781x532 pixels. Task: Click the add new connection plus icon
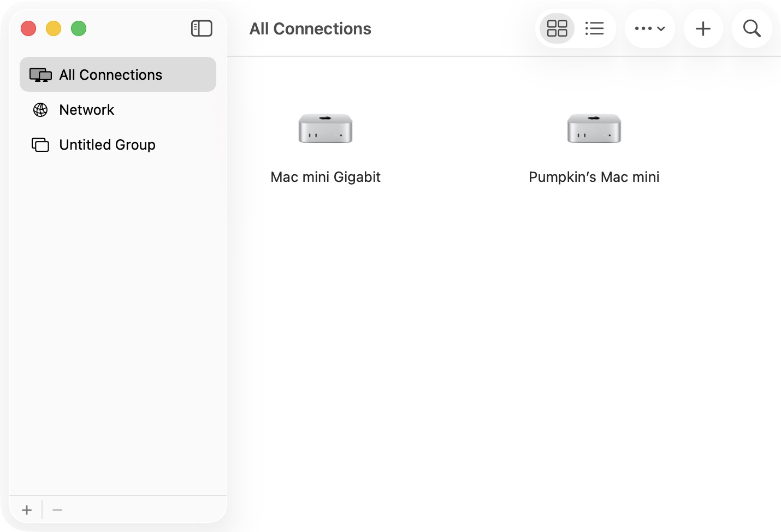point(703,28)
